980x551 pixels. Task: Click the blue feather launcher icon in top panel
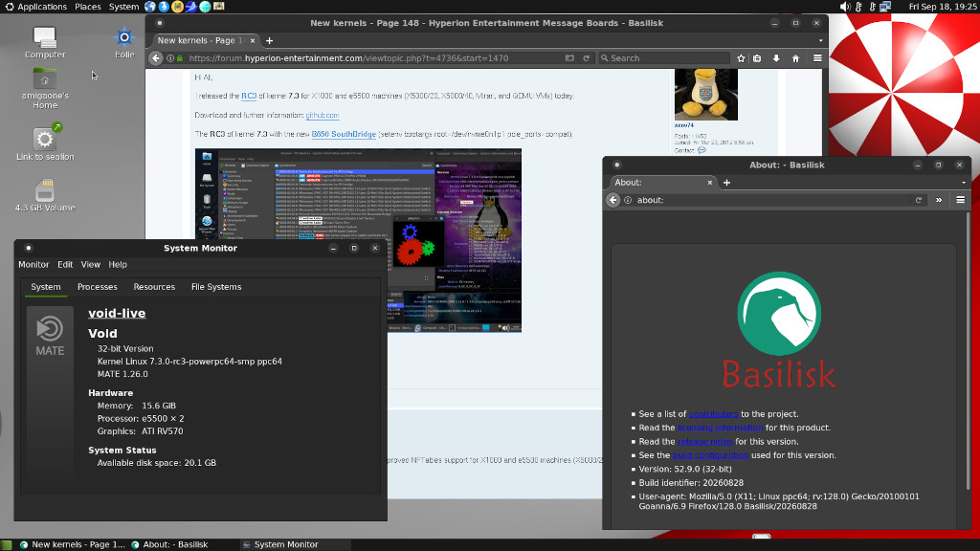tap(191, 7)
